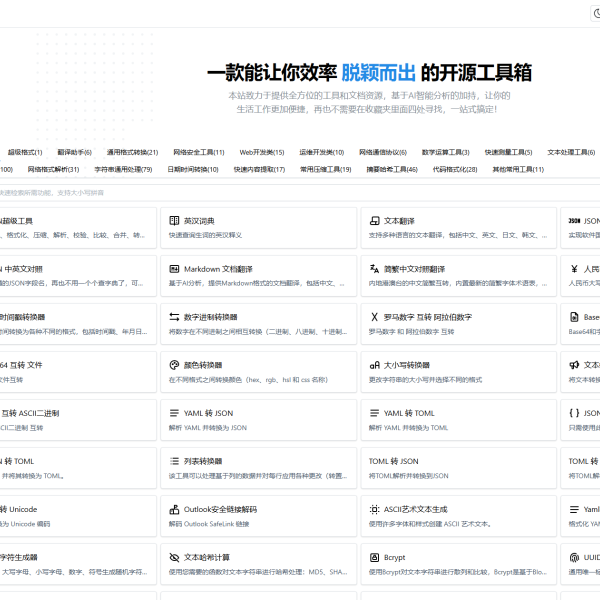Switch to 超级格式(1) category

pos(25,152)
